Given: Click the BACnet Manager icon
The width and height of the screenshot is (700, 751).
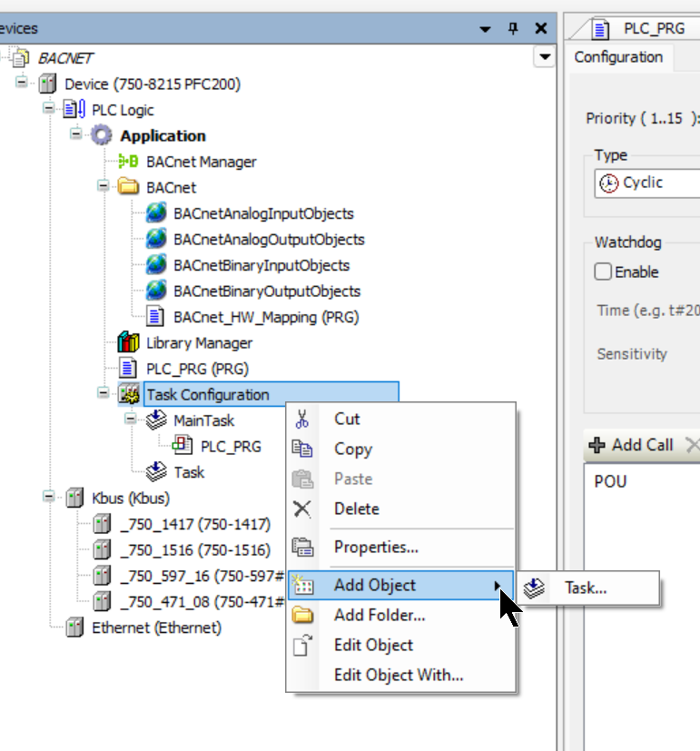Looking at the screenshot, I should [x=128, y=162].
